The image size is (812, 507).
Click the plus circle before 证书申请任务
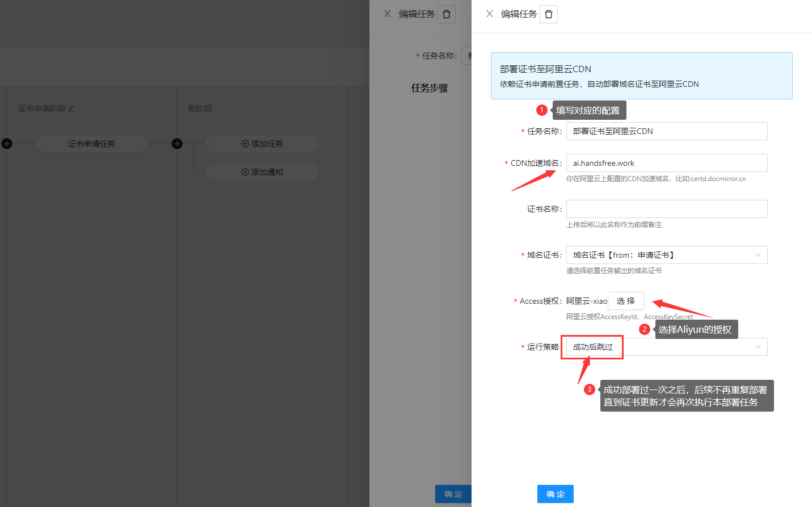[x=7, y=144]
